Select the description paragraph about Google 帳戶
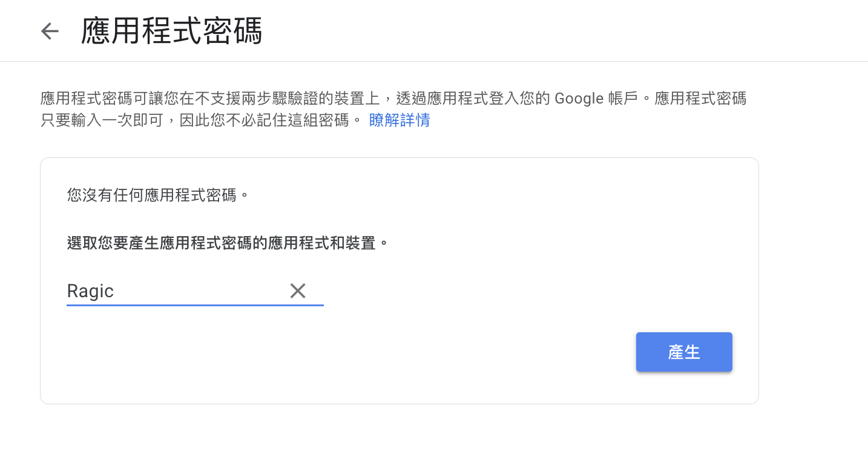The width and height of the screenshot is (868, 460). pyautogui.click(x=393, y=109)
